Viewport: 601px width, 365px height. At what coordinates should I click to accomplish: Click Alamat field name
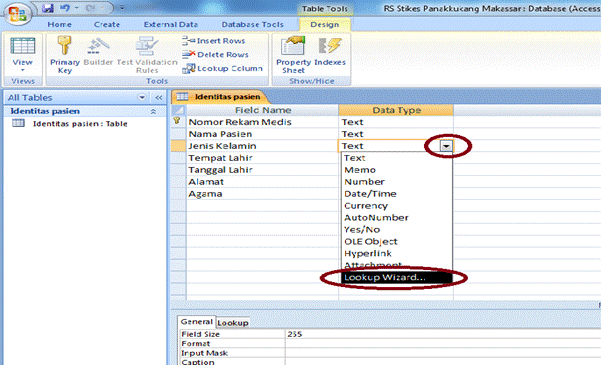[262, 182]
